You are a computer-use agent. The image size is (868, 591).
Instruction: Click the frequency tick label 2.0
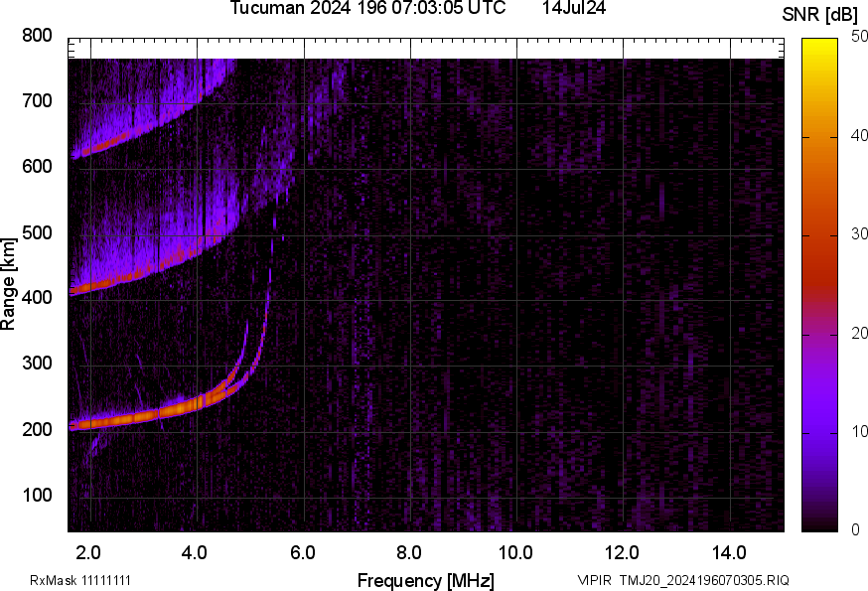pyautogui.click(x=88, y=552)
